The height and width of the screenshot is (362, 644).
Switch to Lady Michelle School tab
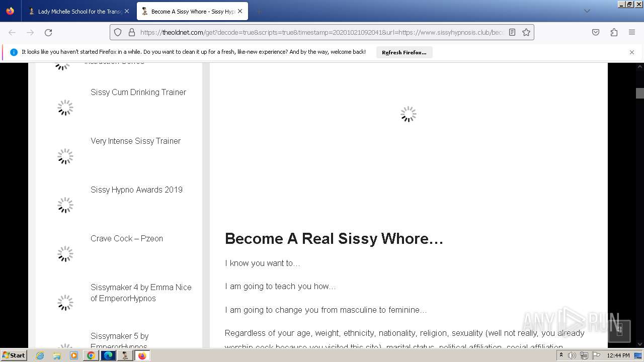(79, 11)
